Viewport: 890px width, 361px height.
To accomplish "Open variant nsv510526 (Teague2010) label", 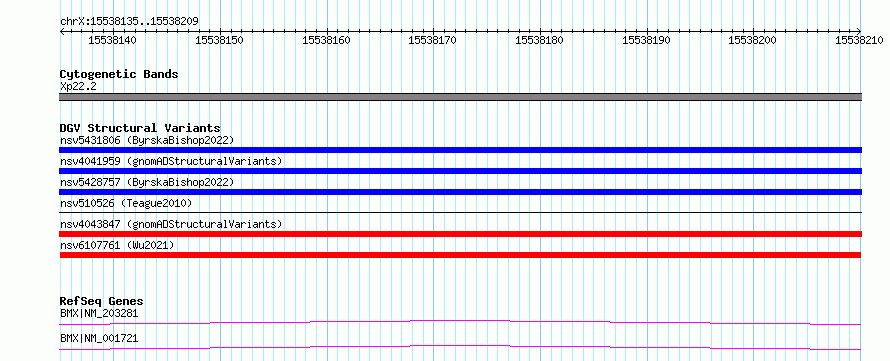I will click(x=126, y=203).
